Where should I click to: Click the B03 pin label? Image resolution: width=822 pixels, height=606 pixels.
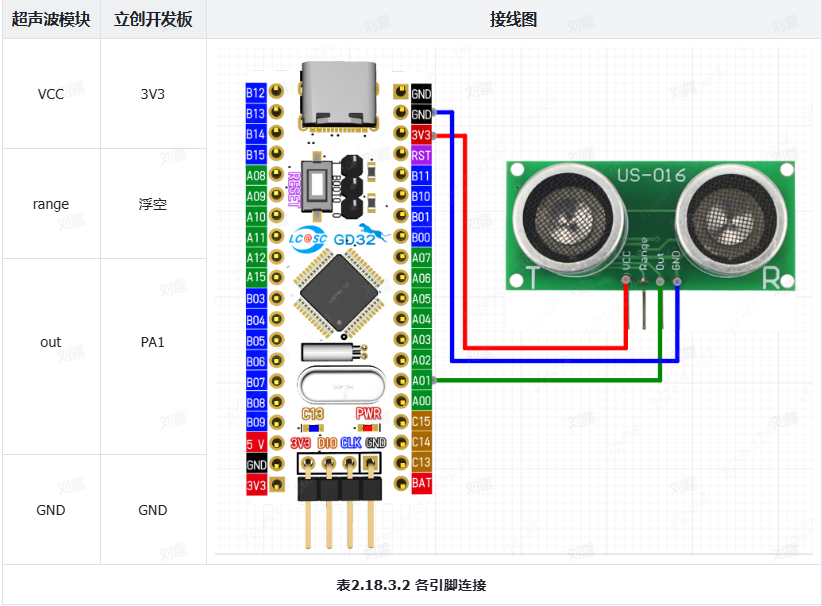(x=256, y=298)
